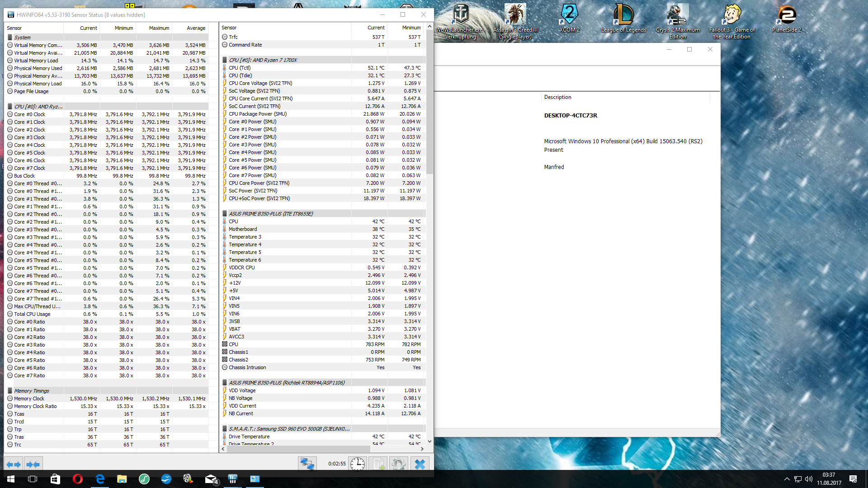Click the expand columns arrows button
Screen dimensions: 868x488
[14, 464]
